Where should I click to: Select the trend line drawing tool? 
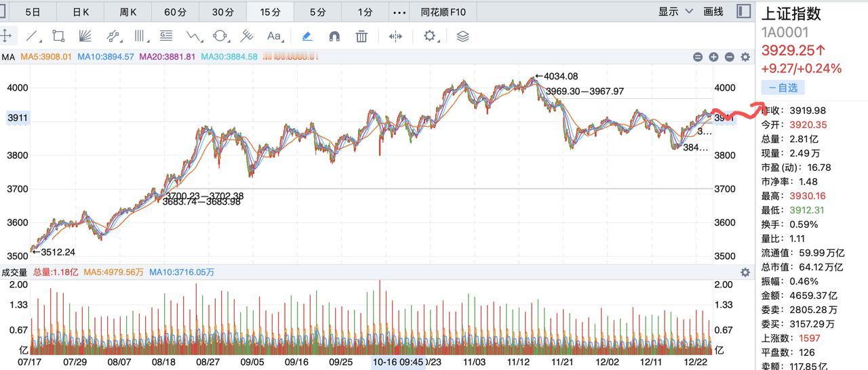32,36
